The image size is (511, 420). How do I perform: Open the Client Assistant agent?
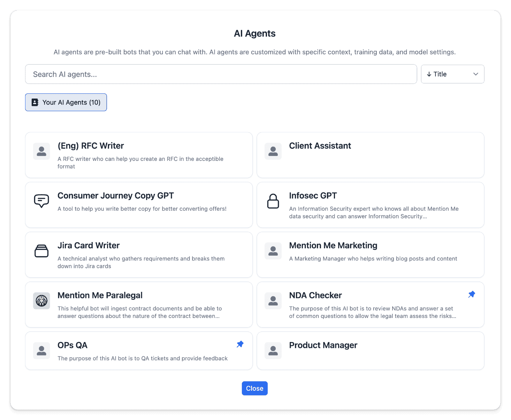[371, 155]
